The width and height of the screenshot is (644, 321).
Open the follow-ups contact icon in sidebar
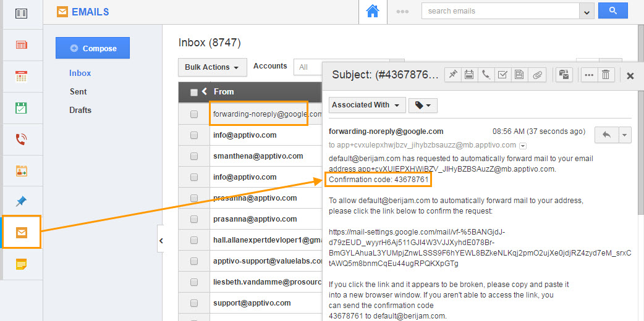[22, 171]
